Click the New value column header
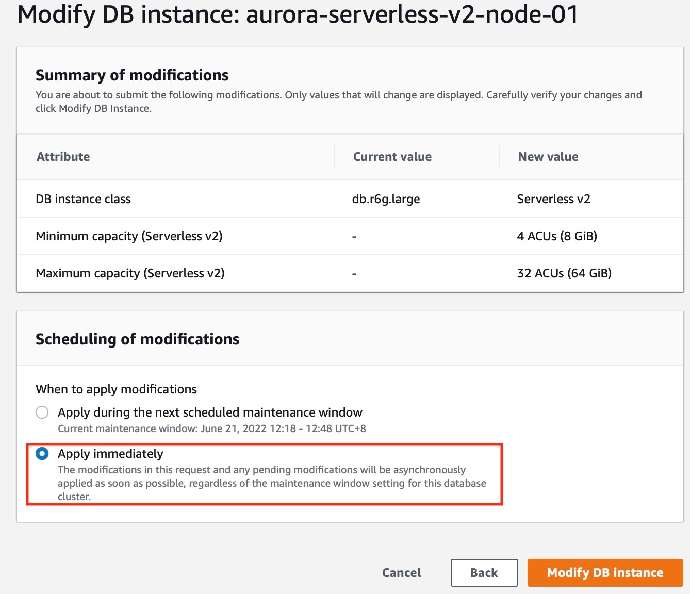Screen dimensions: 690x594 (x=548, y=157)
